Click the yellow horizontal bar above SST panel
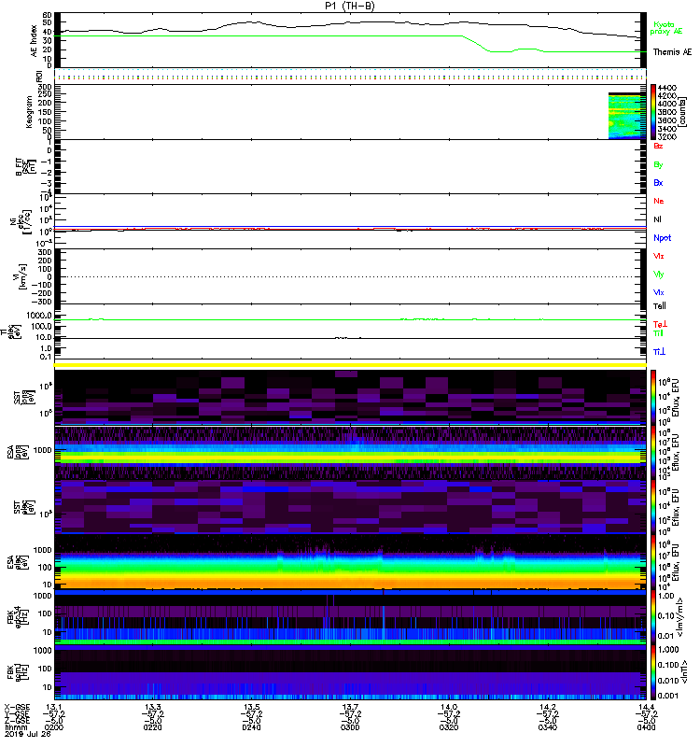This screenshot has height=747, width=700. [x=350, y=365]
